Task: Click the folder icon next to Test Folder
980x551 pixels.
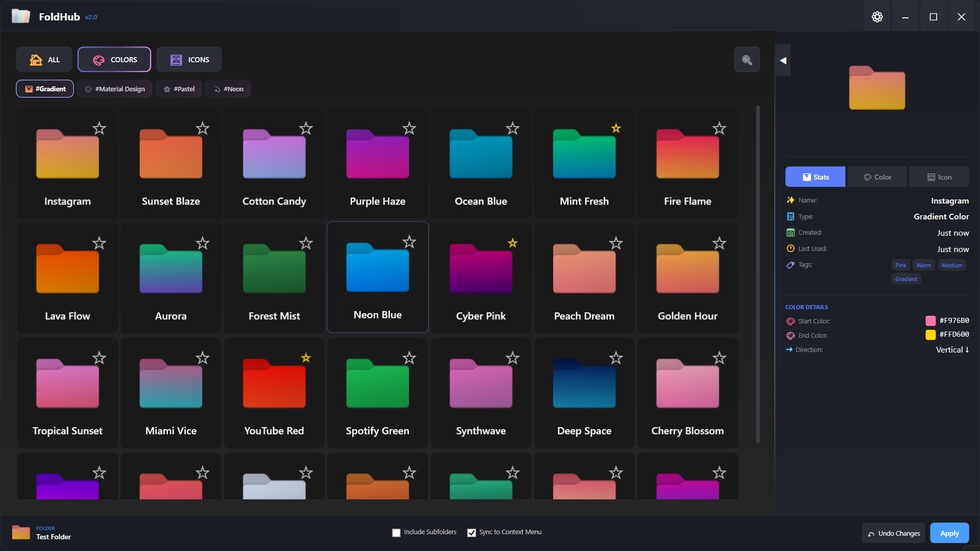Action: pyautogui.click(x=20, y=532)
